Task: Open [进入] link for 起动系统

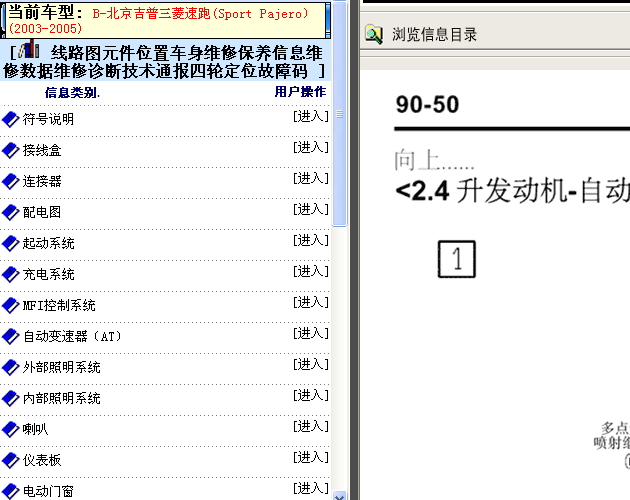Action: [x=311, y=240]
